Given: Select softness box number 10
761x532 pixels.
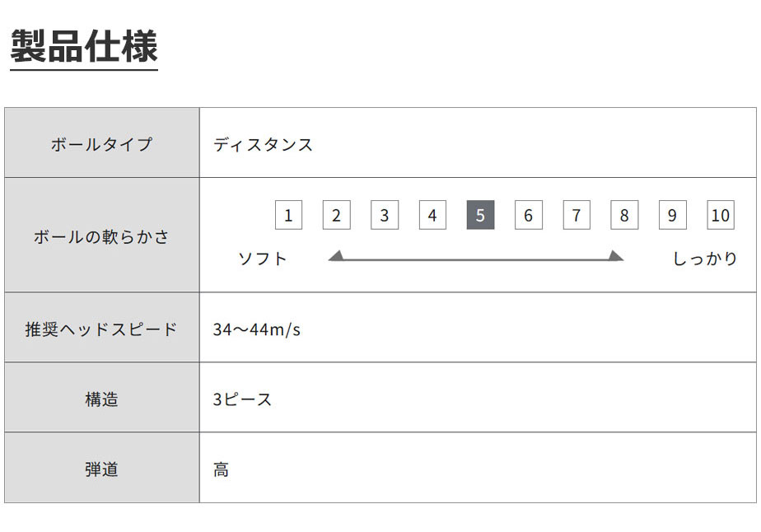Looking at the screenshot, I should pyautogui.click(x=720, y=215).
